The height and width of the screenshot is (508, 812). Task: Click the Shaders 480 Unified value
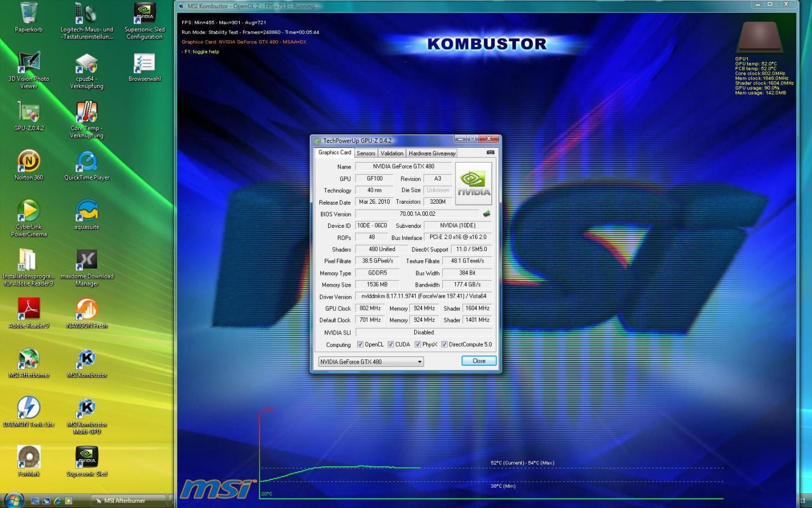pyautogui.click(x=382, y=249)
